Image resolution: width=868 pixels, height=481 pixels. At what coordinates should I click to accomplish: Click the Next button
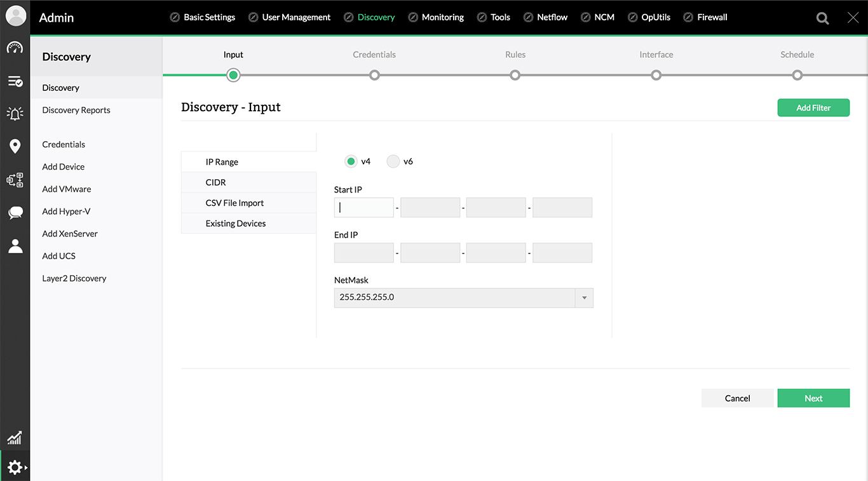[x=813, y=398]
